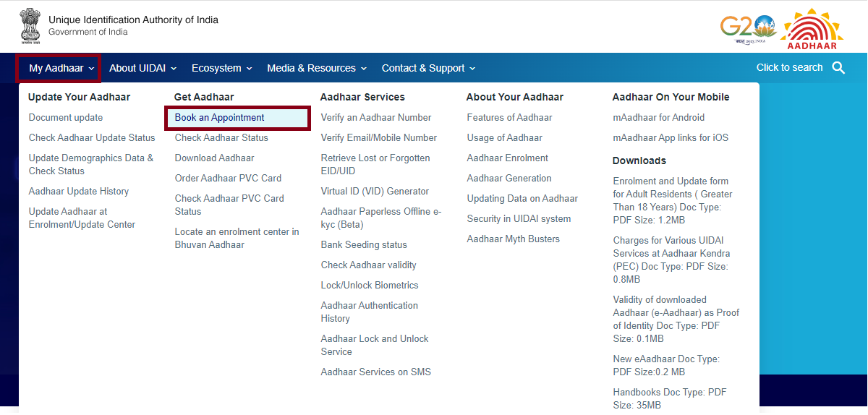
Task: Open Order Aadhaar PVC Card
Action: click(228, 179)
